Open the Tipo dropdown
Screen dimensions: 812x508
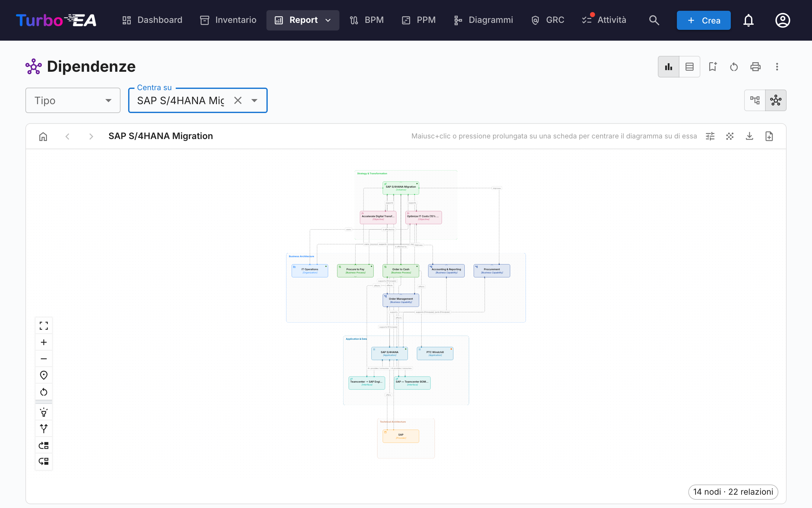pyautogui.click(x=73, y=100)
